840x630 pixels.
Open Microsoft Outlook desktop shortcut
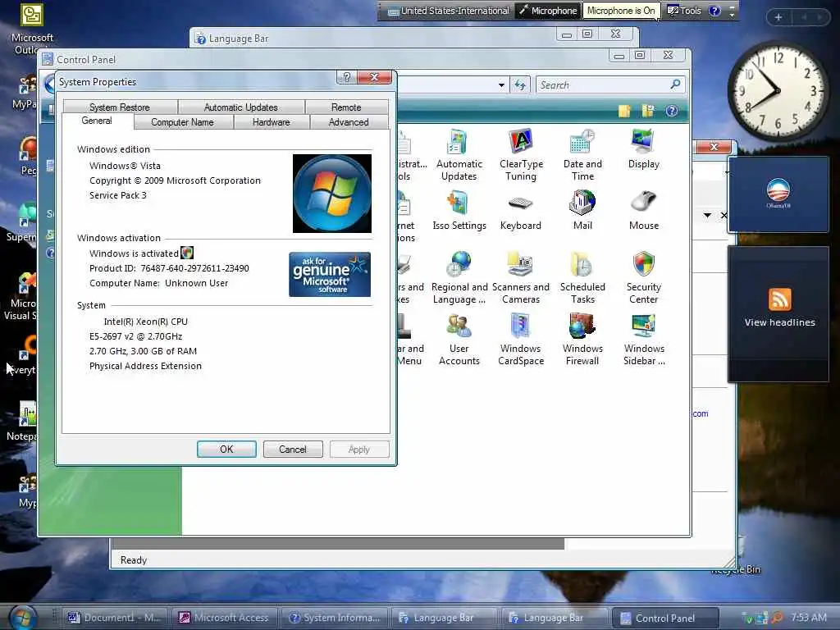point(32,28)
